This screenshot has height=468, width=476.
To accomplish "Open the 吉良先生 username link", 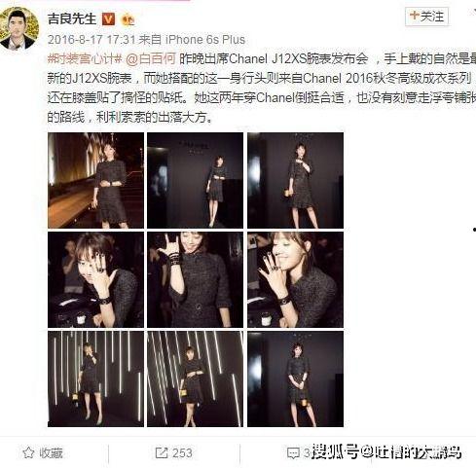I will (72, 18).
